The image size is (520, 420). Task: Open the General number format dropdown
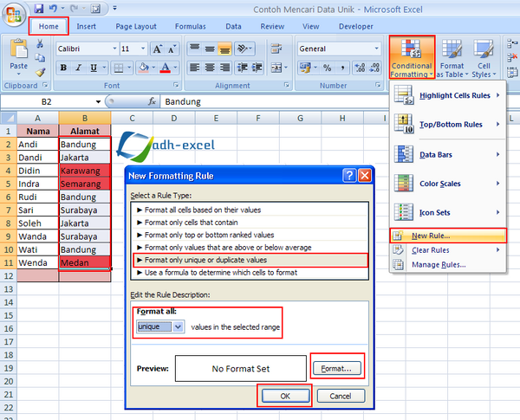376,48
